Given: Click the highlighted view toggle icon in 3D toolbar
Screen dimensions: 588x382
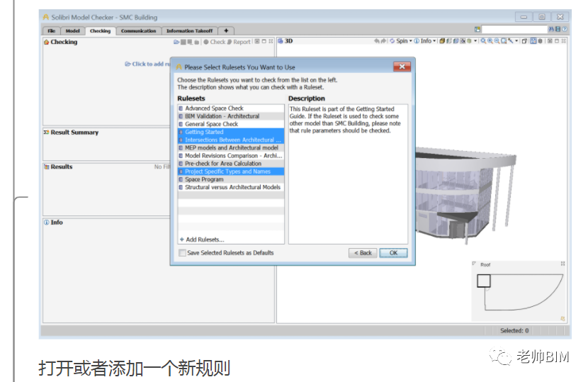Looking at the screenshot, I should (x=533, y=41).
